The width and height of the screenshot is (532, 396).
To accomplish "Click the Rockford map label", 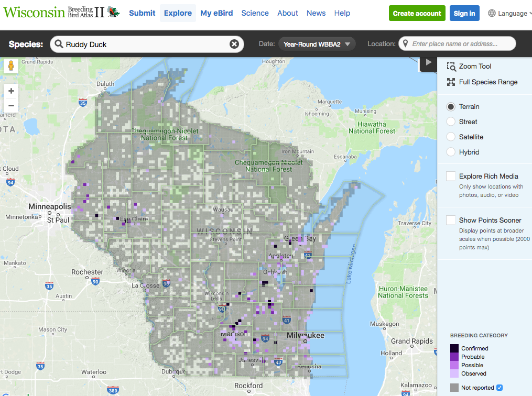I will pos(248,386).
